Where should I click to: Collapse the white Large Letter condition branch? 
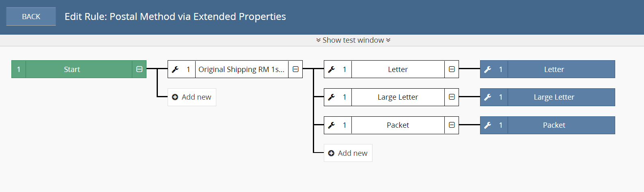pyautogui.click(x=452, y=97)
